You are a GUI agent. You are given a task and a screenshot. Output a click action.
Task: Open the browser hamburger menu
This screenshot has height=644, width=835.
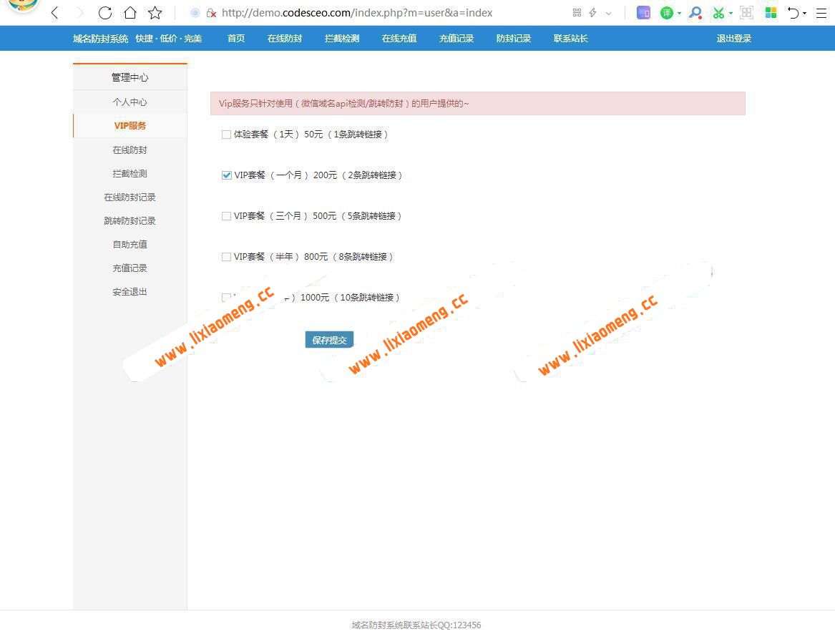(821, 12)
